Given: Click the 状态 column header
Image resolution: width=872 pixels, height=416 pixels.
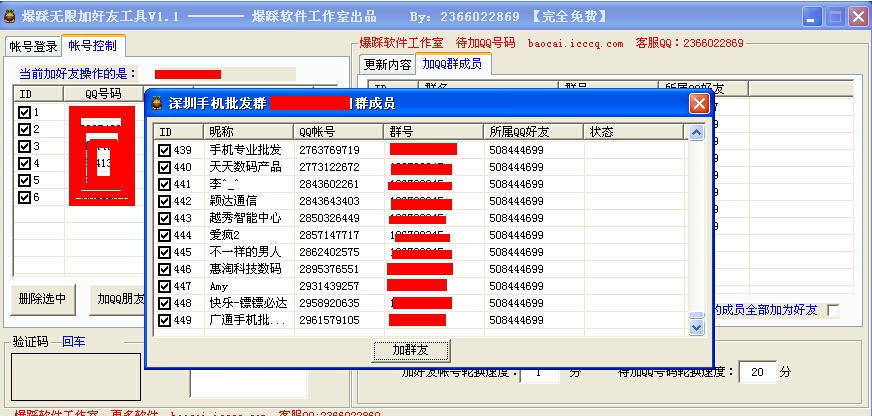Looking at the screenshot, I should point(633,132).
